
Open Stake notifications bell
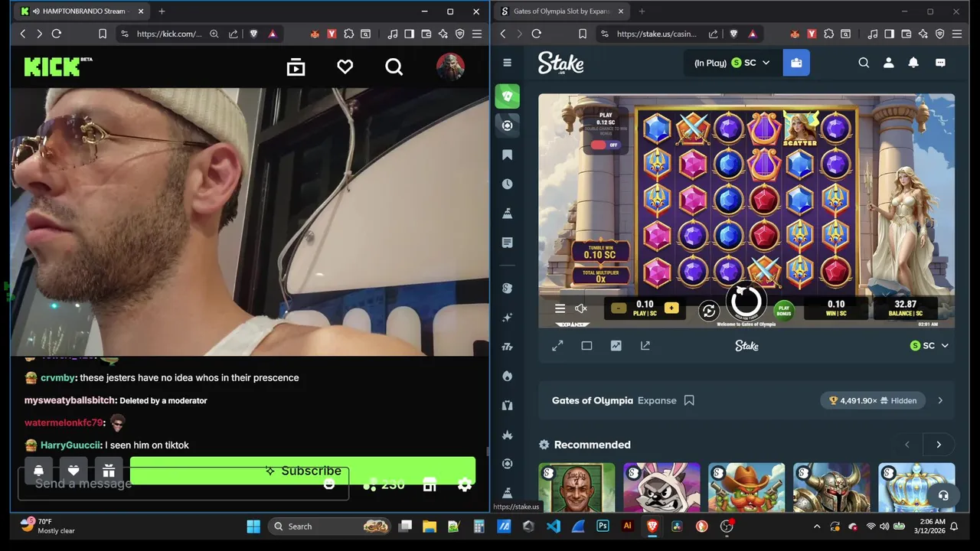913,63
